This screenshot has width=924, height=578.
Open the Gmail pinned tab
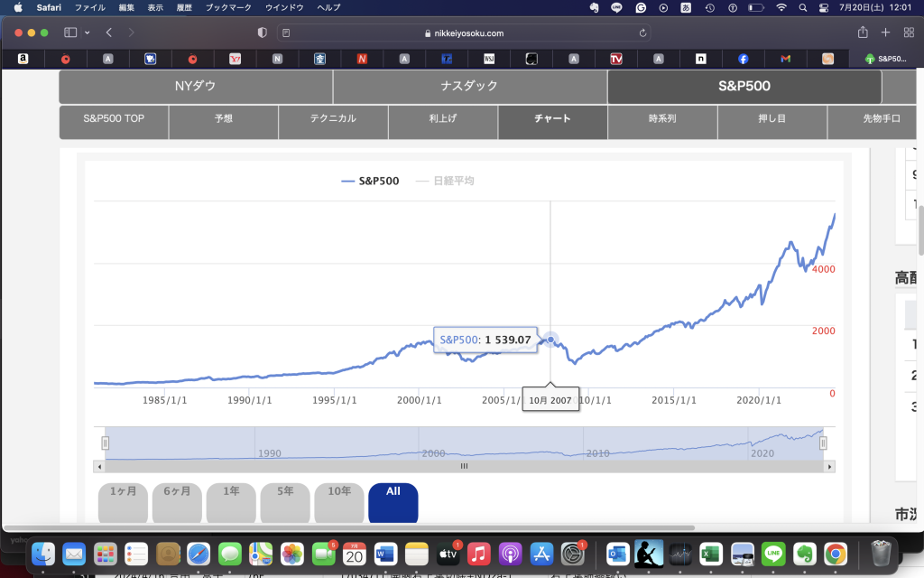pyautogui.click(x=785, y=59)
